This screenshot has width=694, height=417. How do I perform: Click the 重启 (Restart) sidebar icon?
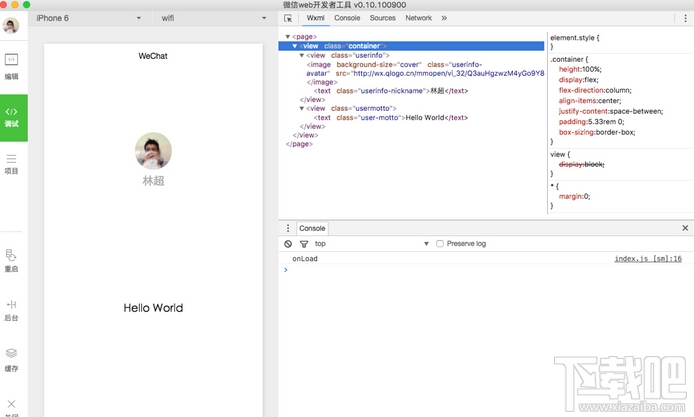[x=12, y=260]
